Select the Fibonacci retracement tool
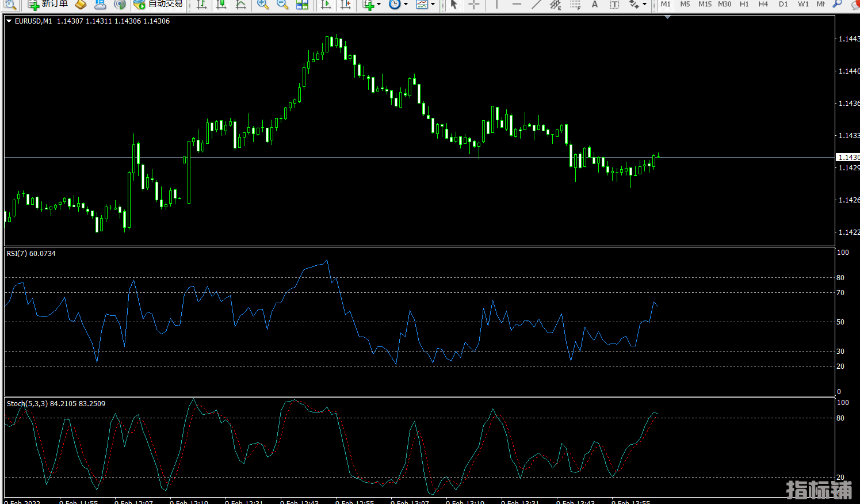Image resolution: width=860 pixels, height=504 pixels. tap(575, 5)
